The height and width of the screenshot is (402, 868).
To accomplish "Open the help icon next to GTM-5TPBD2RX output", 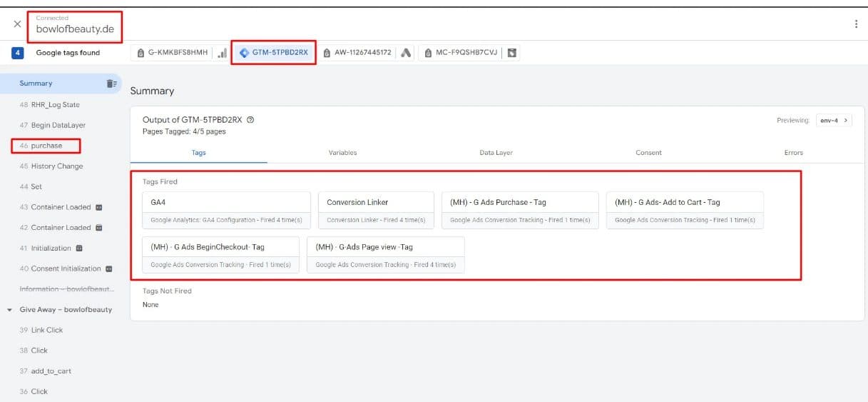I will pyautogui.click(x=250, y=120).
